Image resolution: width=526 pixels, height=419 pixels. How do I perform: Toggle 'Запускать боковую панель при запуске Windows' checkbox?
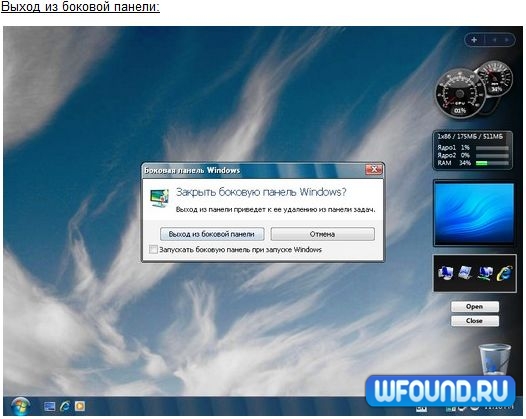point(153,249)
